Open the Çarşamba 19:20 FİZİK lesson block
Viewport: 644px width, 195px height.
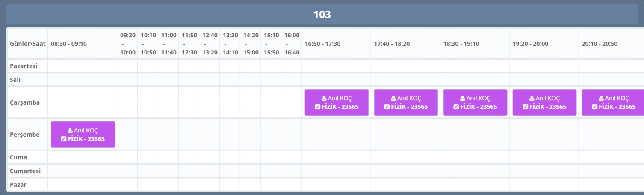pyautogui.click(x=544, y=102)
